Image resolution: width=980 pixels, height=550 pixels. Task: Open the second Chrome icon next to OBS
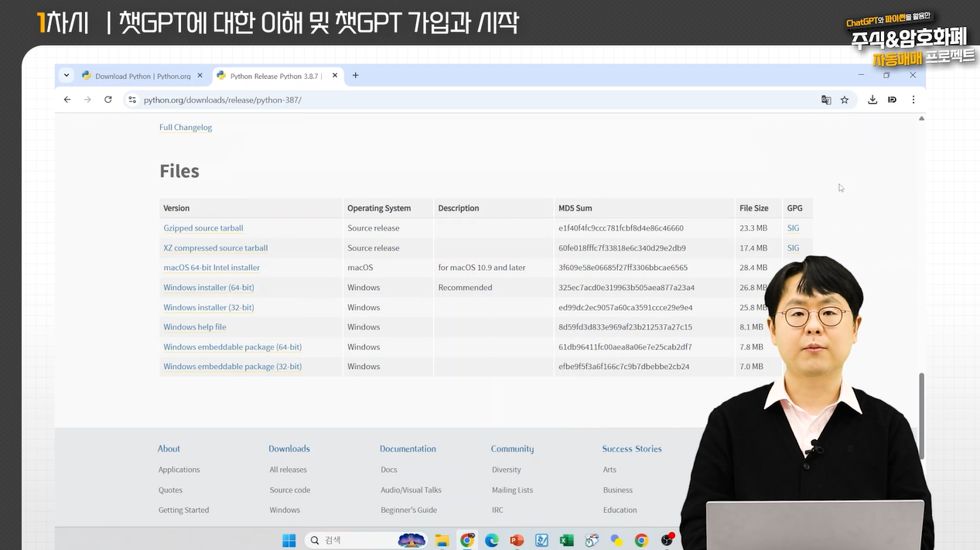coord(641,540)
